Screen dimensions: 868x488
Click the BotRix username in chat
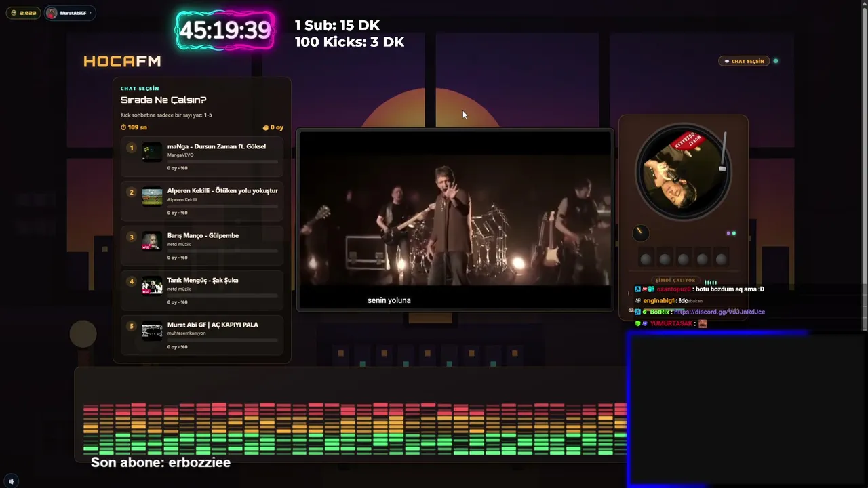[660, 312]
